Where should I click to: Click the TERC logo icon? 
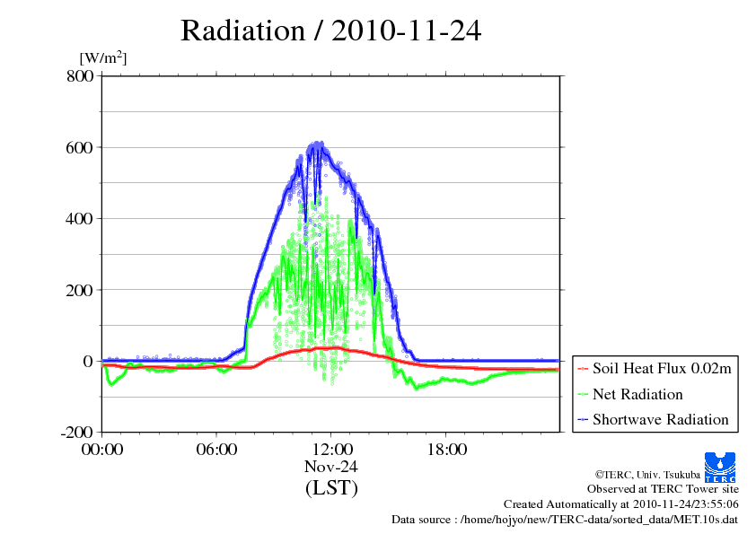[x=720, y=468]
